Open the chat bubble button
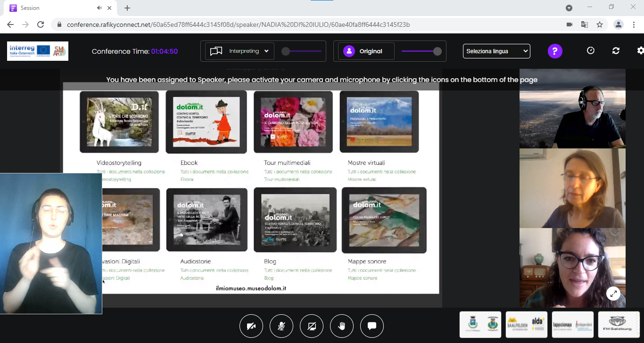Image resolution: width=644 pixels, height=343 pixels. click(372, 326)
